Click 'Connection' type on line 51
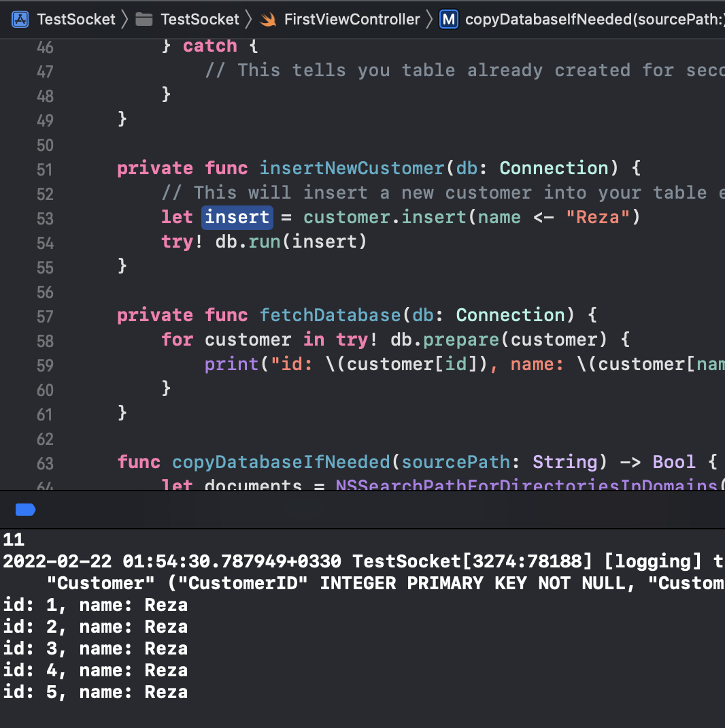The height and width of the screenshot is (728, 725). tap(554, 168)
